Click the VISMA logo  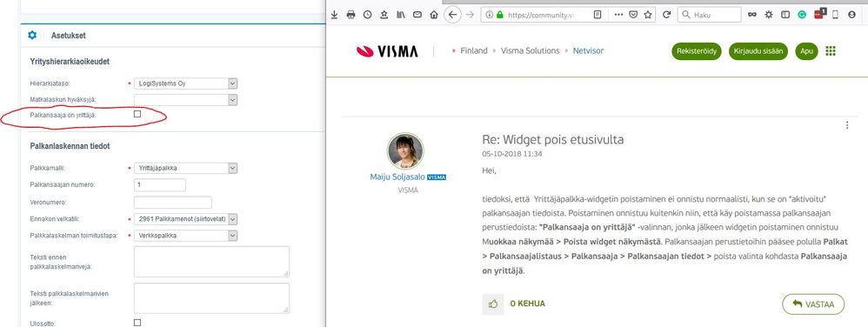(388, 51)
